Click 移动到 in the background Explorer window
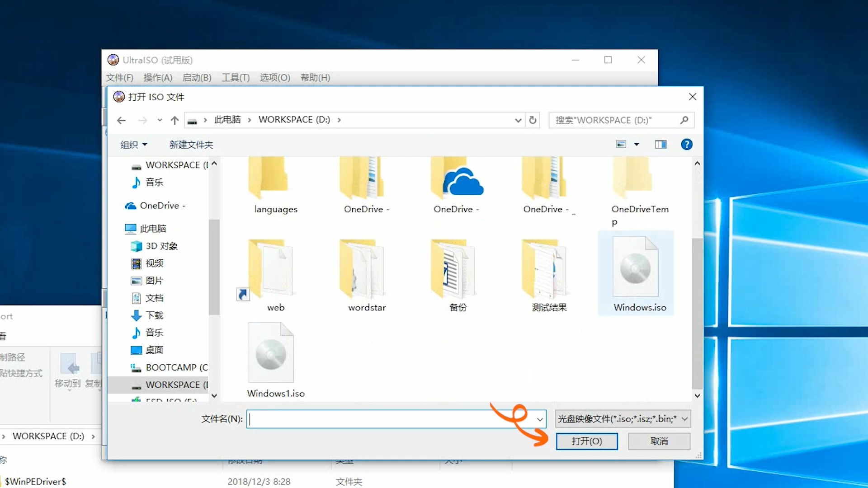The height and width of the screenshot is (488, 868). point(68,371)
